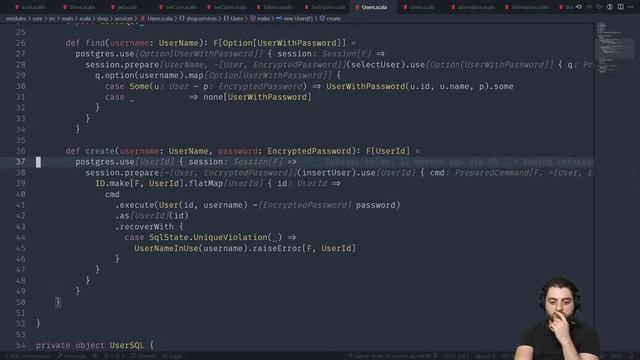Click 'session.prepare' on line 38
The height and width of the screenshot is (360, 640).
tap(122, 173)
